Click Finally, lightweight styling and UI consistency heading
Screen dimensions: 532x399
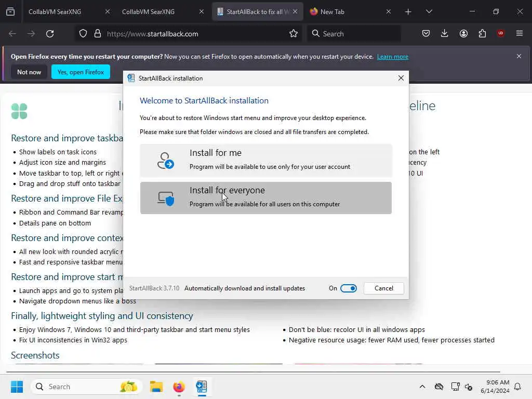(102, 316)
